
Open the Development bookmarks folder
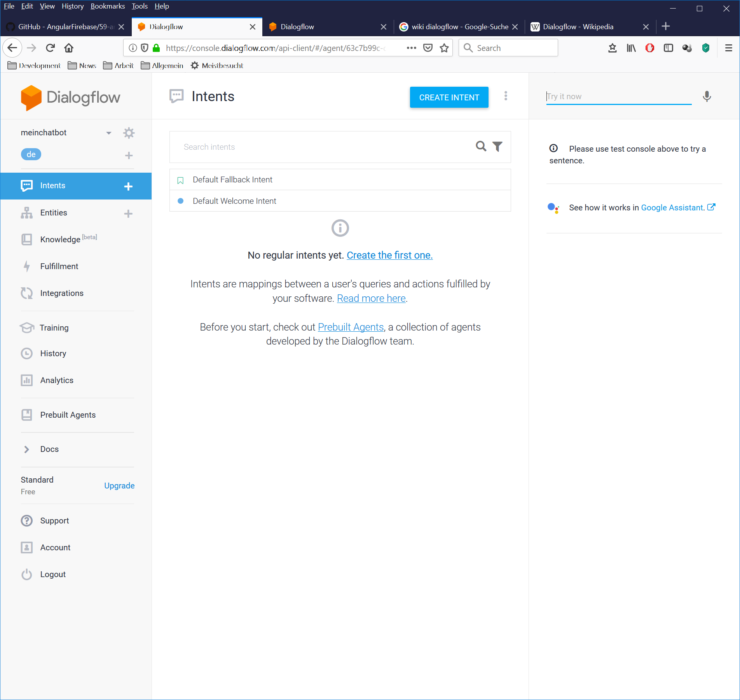[x=34, y=66]
